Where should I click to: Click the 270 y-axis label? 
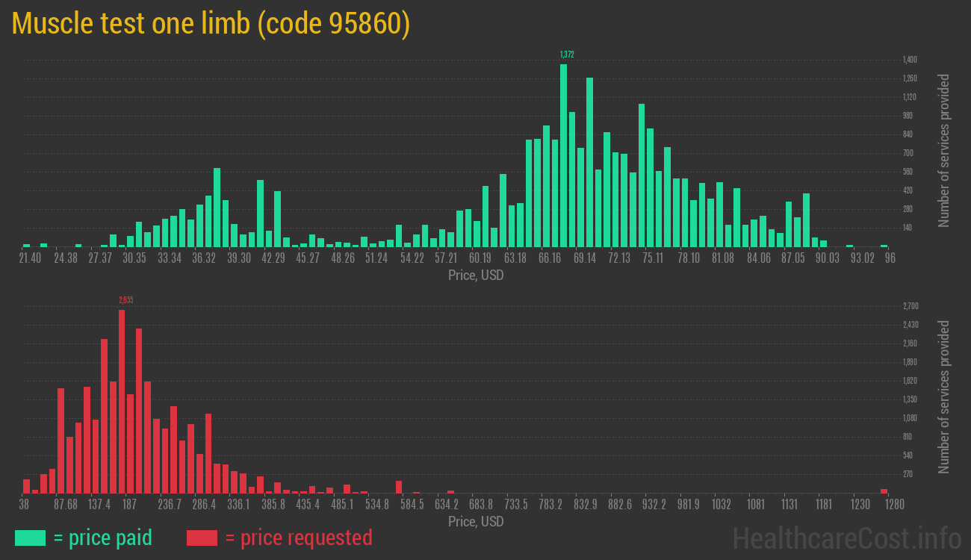click(x=908, y=474)
